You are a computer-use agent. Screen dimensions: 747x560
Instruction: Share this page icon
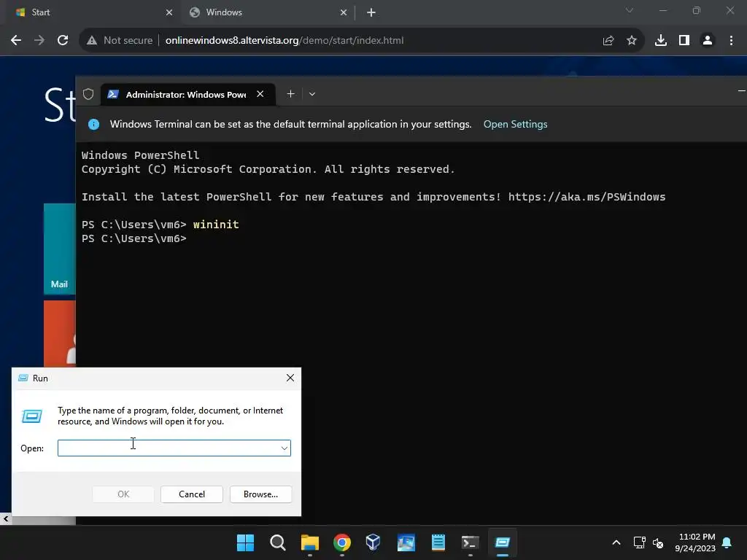(608, 41)
